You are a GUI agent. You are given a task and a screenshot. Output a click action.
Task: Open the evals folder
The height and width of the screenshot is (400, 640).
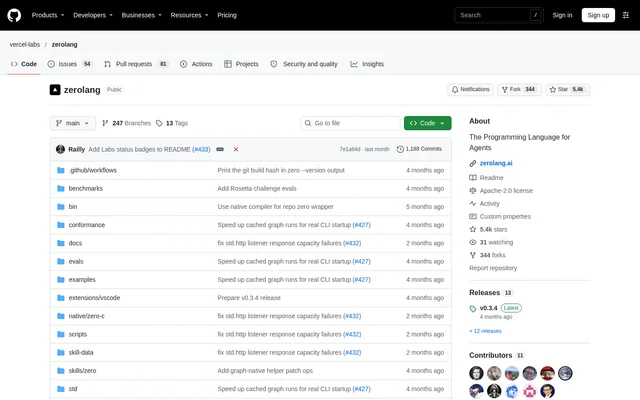76,262
